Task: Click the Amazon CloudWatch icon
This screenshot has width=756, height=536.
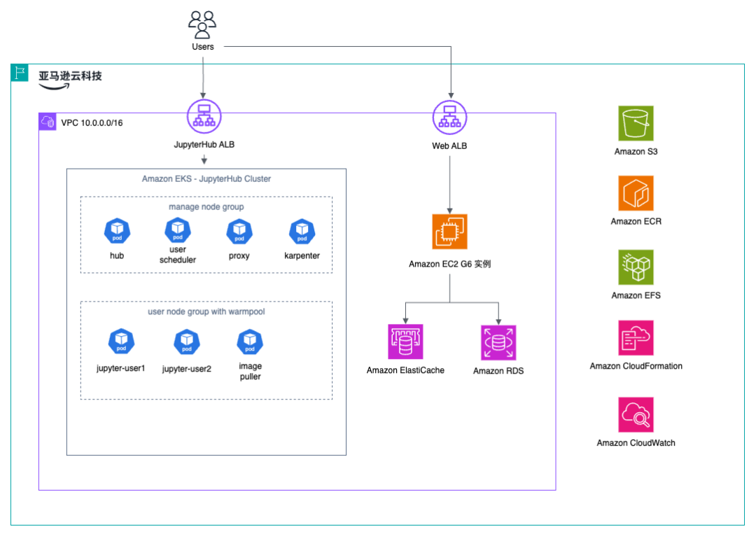Action: [x=636, y=415]
